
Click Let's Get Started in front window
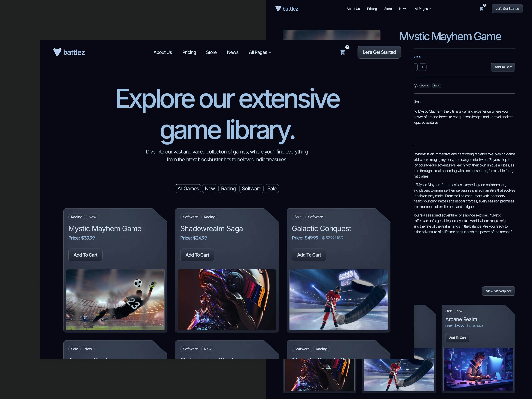(x=379, y=52)
